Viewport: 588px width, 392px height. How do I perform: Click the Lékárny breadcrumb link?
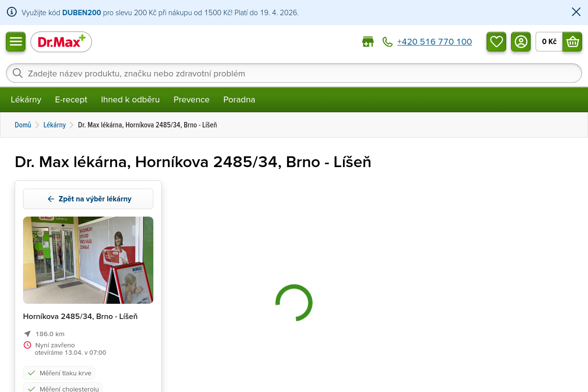[54, 125]
